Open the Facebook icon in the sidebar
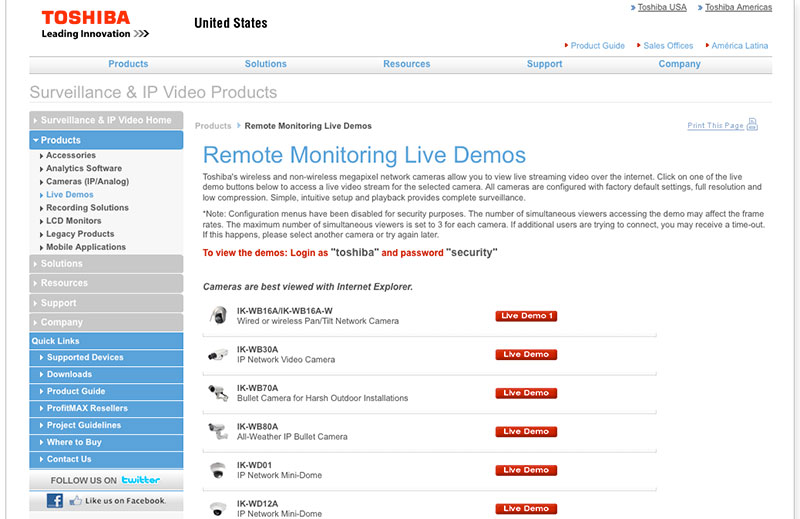The height and width of the screenshot is (519, 800). click(55, 501)
